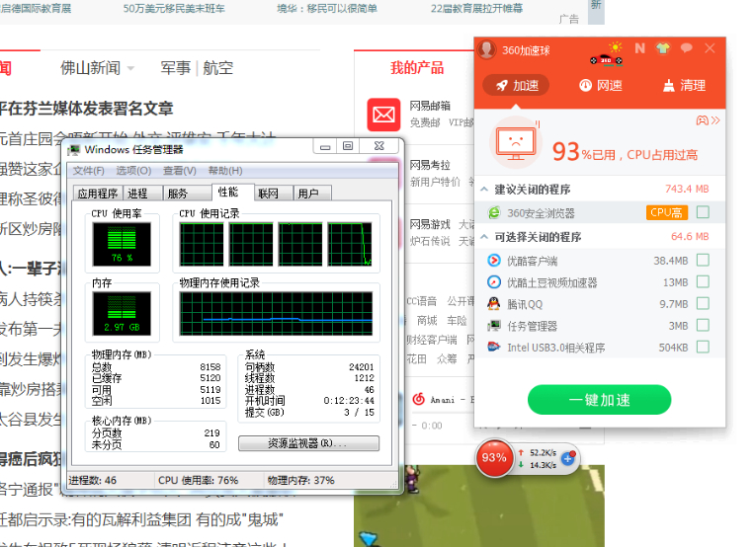Click the N icon in 360 header
Screen dimensions: 756x547
[639, 48]
